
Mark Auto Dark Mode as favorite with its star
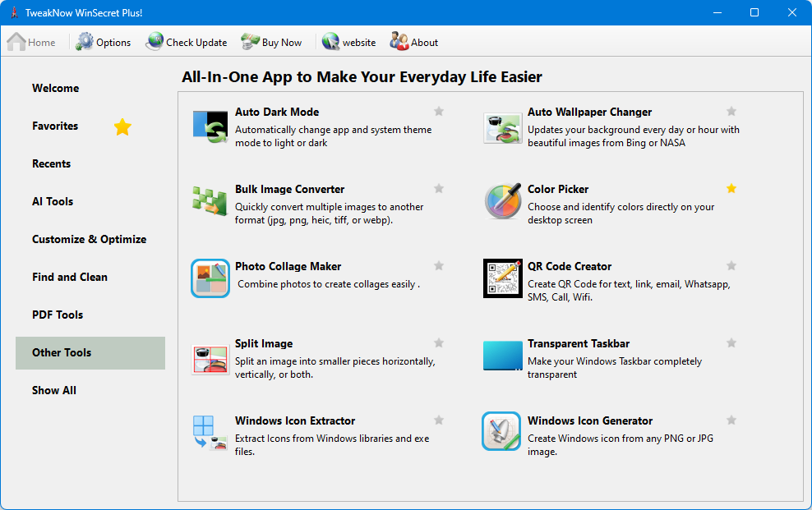point(439,112)
